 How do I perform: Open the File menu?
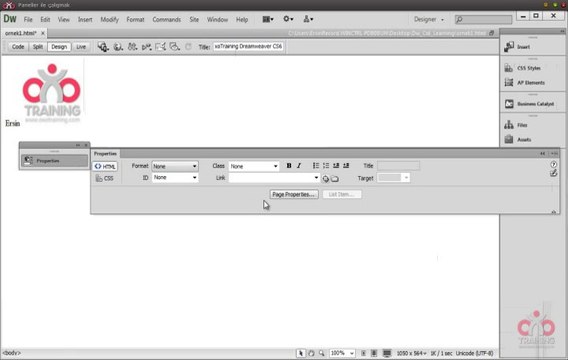tap(28, 20)
